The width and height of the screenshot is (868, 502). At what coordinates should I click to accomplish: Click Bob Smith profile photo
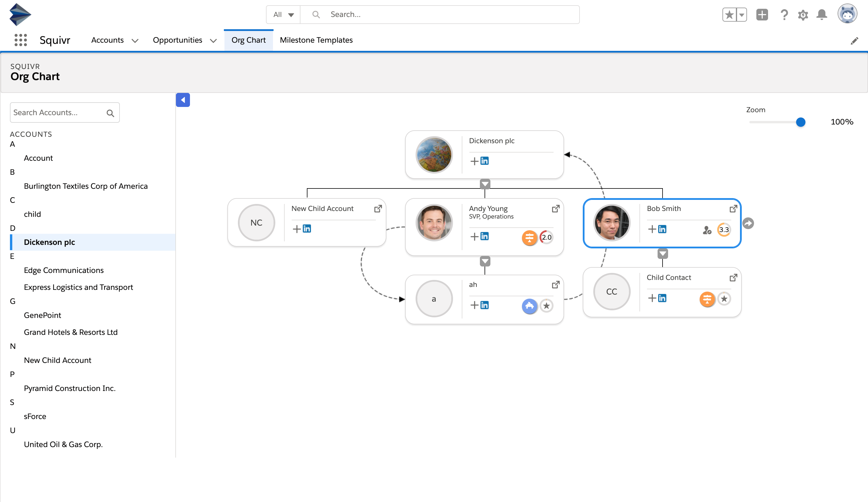click(612, 223)
